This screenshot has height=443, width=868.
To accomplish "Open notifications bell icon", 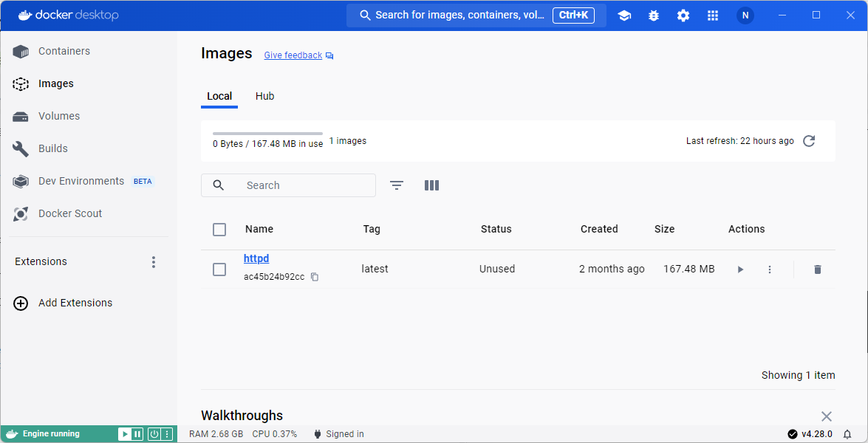I will coord(847,434).
